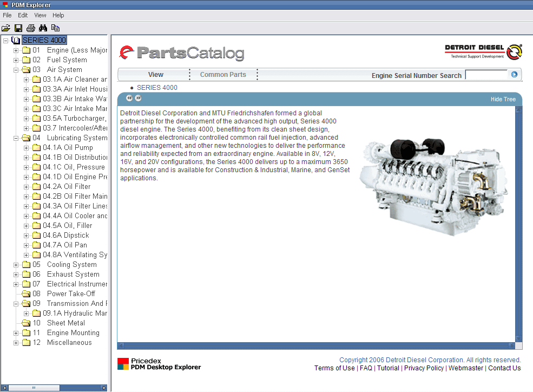Click the Save floppy disk icon

18,28
